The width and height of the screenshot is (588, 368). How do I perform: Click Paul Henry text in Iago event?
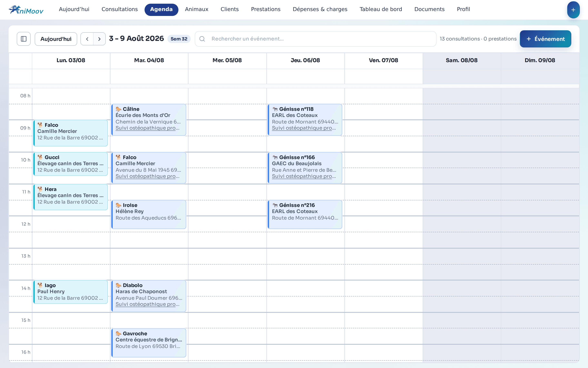pos(51,291)
